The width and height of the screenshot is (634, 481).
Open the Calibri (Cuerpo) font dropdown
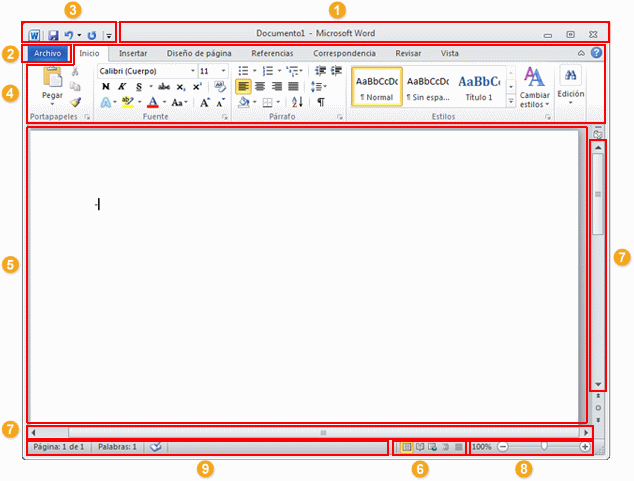click(192, 71)
